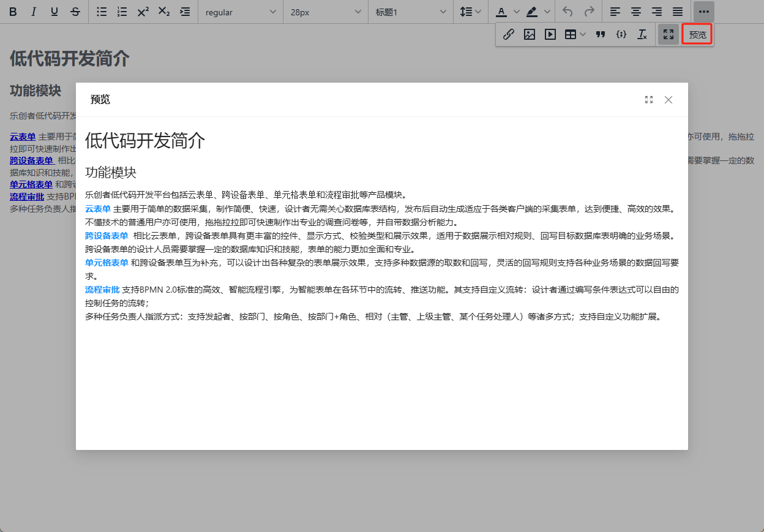
Task: Toggle bold formatting
Action: pos(13,12)
